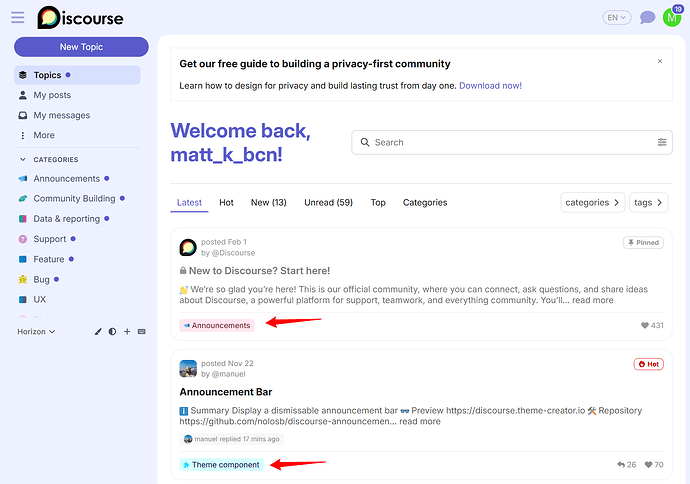Viewport: 690px width, 484px height.
Task: Click the Support category icon
Action: [23, 239]
